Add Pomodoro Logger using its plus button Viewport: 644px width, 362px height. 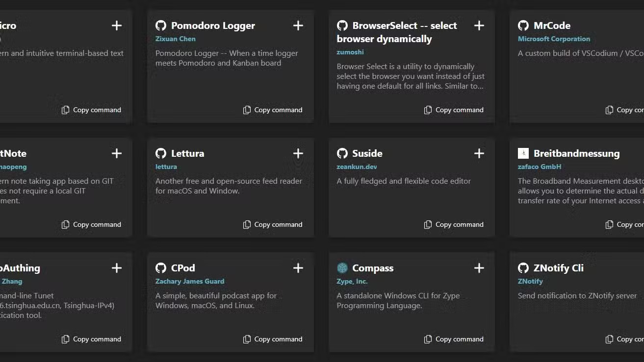click(x=298, y=25)
